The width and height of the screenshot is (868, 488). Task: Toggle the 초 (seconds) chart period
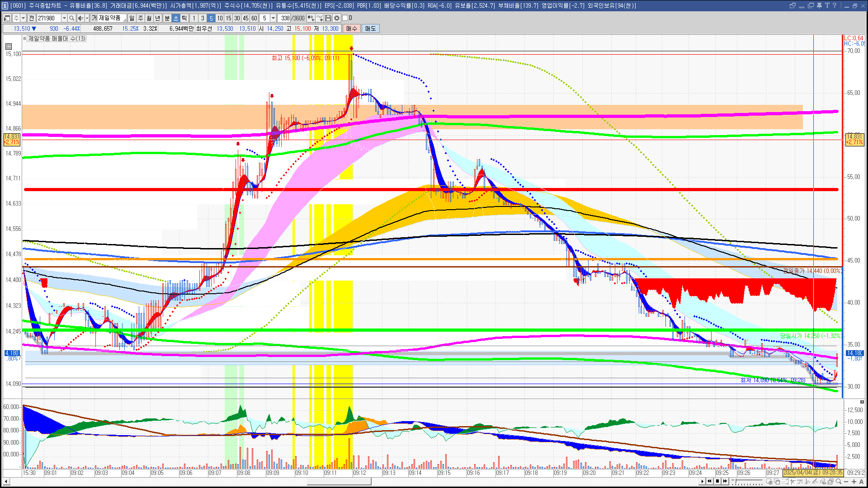[176, 18]
